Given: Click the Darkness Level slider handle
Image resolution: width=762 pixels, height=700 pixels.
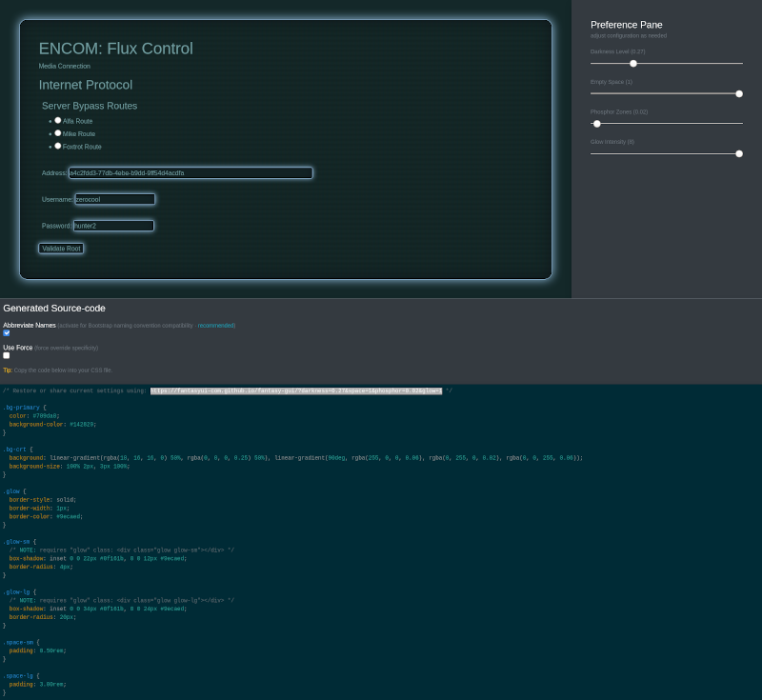Looking at the screenshot, I should (633, 64).
